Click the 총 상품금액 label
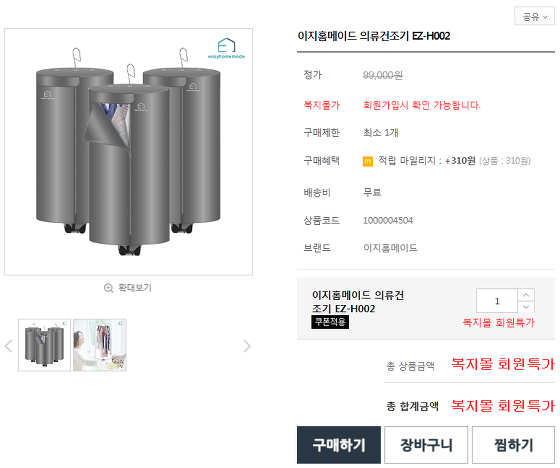The height and width of the screenshot is (468, 560). click(411, 366)
